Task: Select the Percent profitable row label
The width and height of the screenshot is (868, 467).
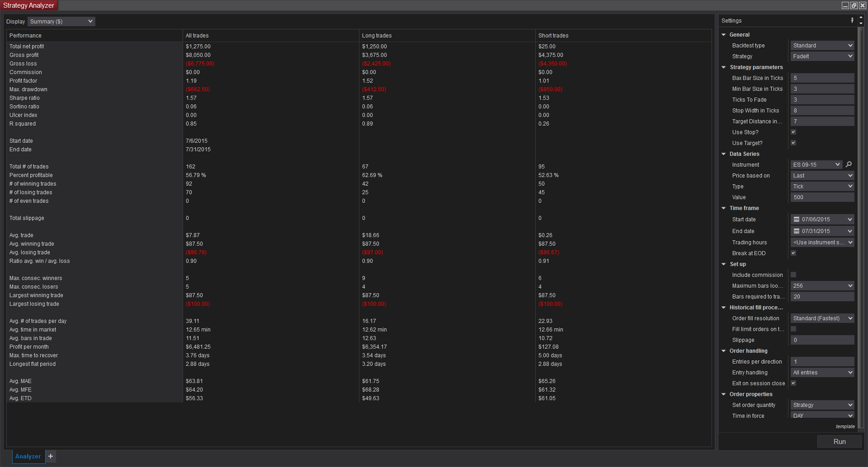Action: coord(31,175)
